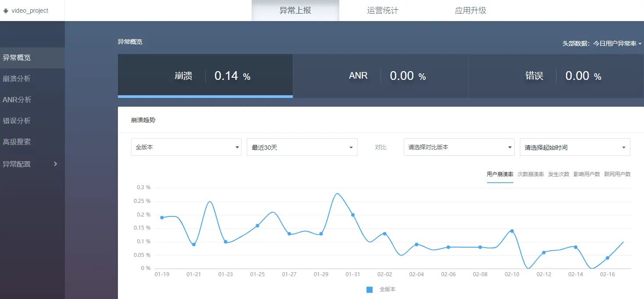644x299 pixels.
Task: Click the 崩溃 0.14% metric card
Action: [205, 76]
